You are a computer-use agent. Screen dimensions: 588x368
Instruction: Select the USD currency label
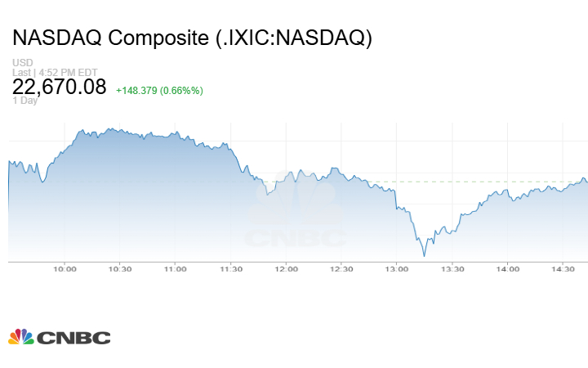click(22, 63)
